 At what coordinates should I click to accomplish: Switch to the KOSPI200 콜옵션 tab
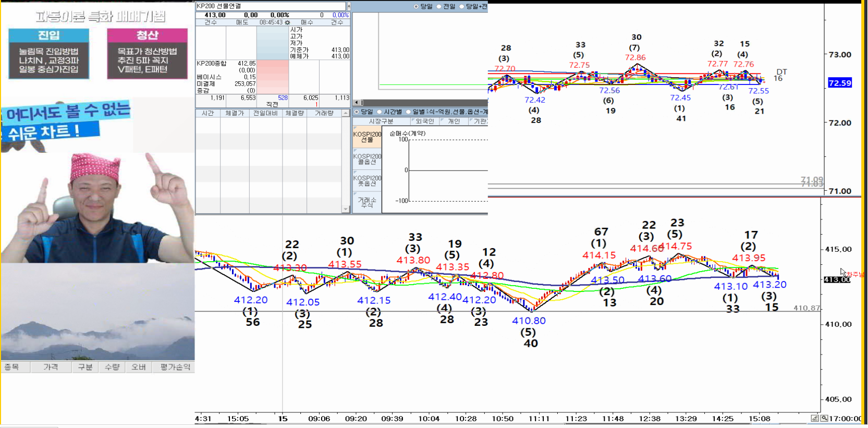coord(367,159)
